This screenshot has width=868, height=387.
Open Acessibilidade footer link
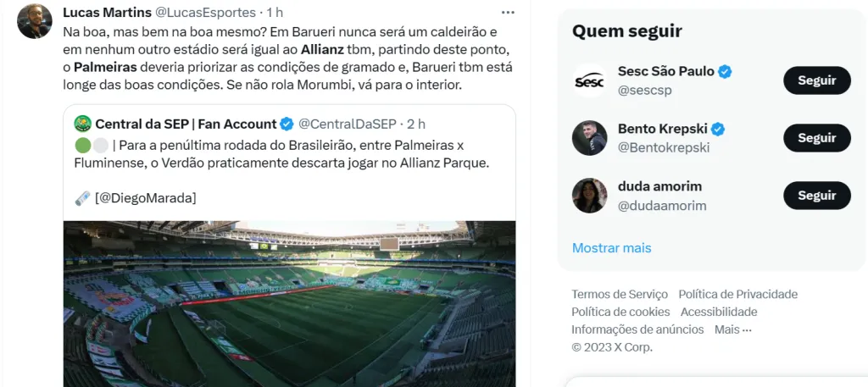click(x=719, y=312)
